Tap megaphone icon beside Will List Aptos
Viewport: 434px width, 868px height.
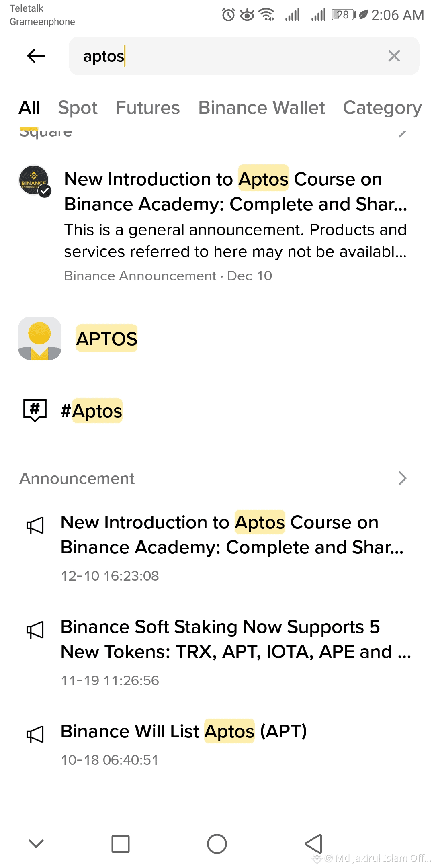[x=35, y=734]
